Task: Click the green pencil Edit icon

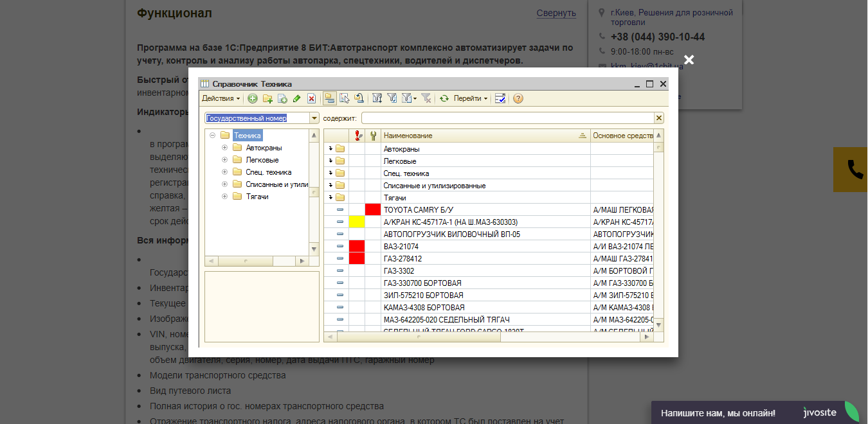Action: point(296,98)
